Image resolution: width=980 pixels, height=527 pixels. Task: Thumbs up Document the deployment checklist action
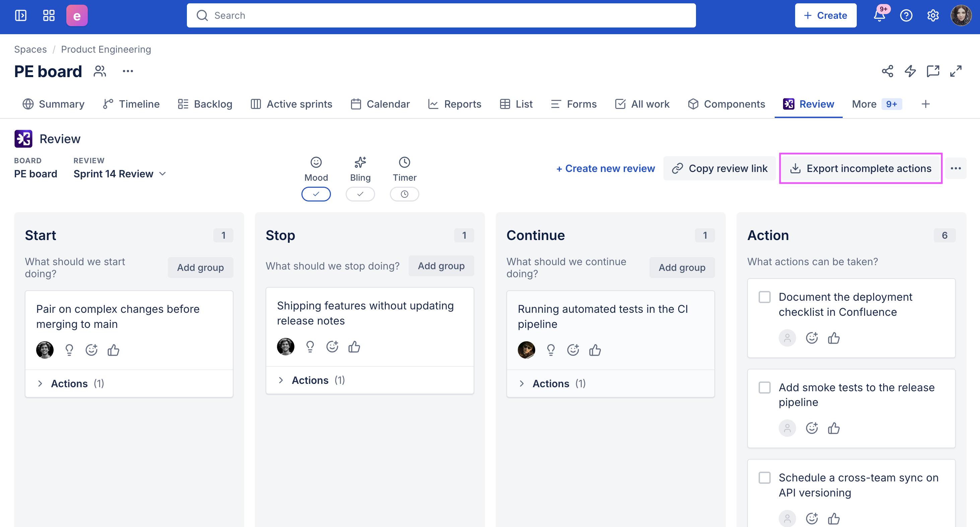[834, 338]
